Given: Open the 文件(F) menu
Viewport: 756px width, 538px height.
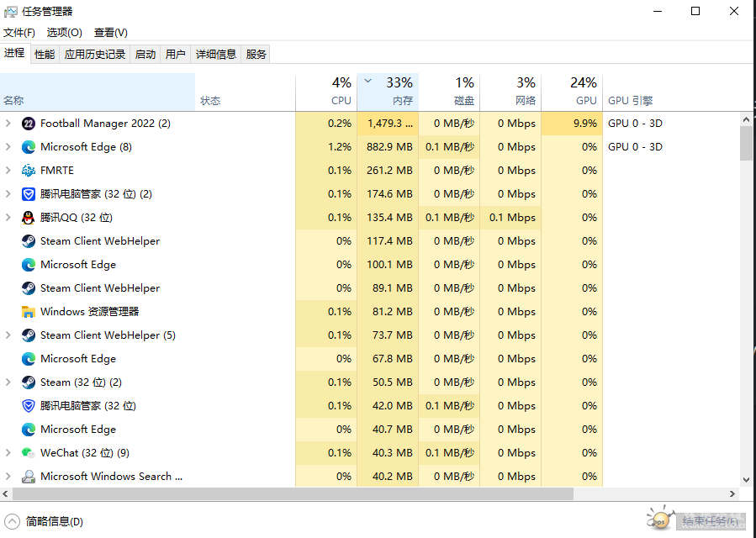Looking at the screenshot, I should click(19, 33).
